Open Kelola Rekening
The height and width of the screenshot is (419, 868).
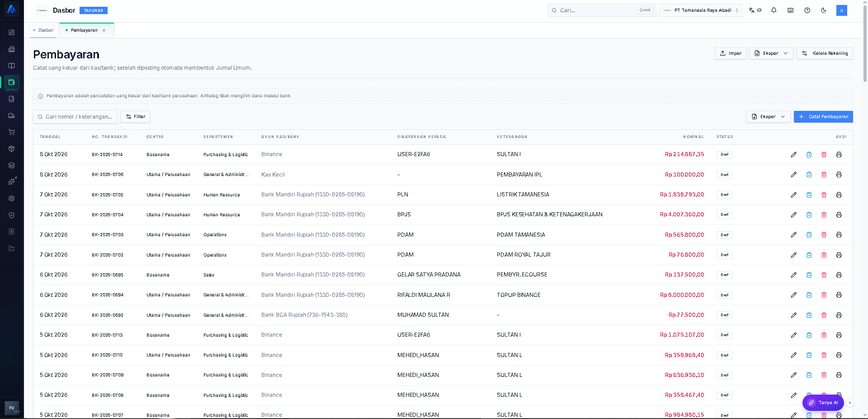click(825, 53)
